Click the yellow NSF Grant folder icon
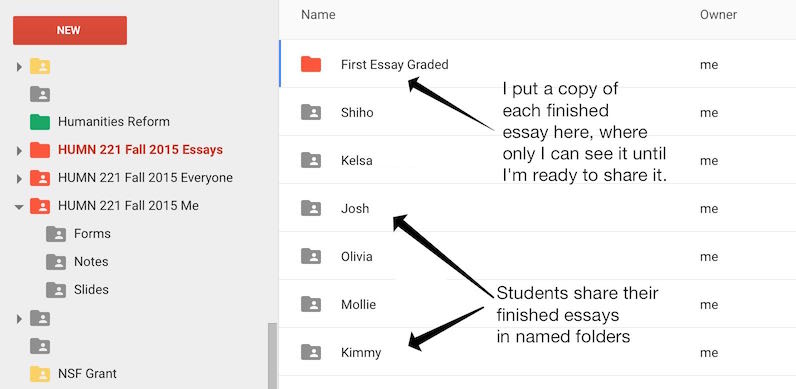796x389 pixels. tap(40, 374)
